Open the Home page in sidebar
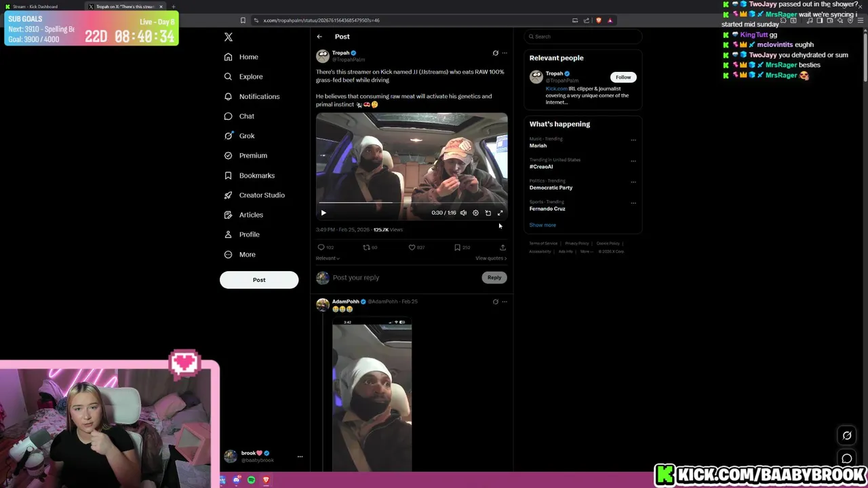Screen dimensions: 868x488 [241, 57]
